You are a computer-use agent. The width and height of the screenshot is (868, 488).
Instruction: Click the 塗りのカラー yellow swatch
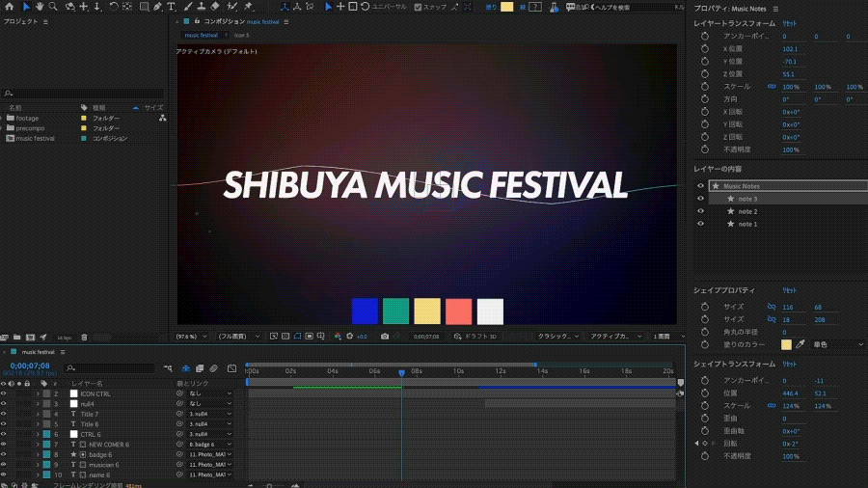(786, 344)
